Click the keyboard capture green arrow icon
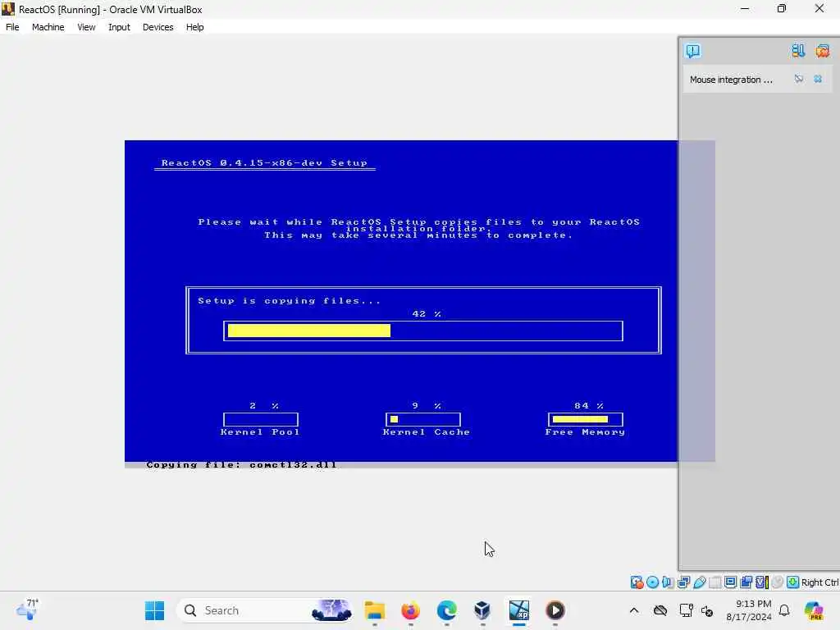 coord(793,582)
